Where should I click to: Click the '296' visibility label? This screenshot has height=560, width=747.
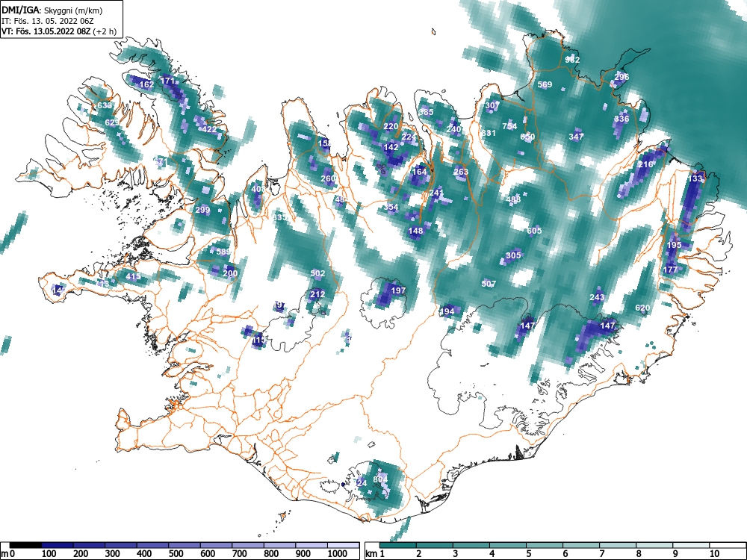(622, 77)
